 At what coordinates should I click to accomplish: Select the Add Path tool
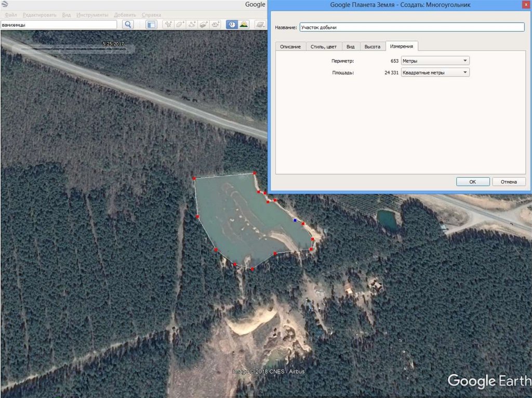coord(193,24)
